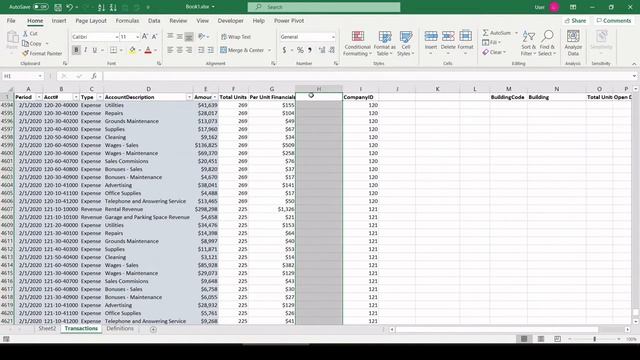Click AutoSum

click(497, 33)
